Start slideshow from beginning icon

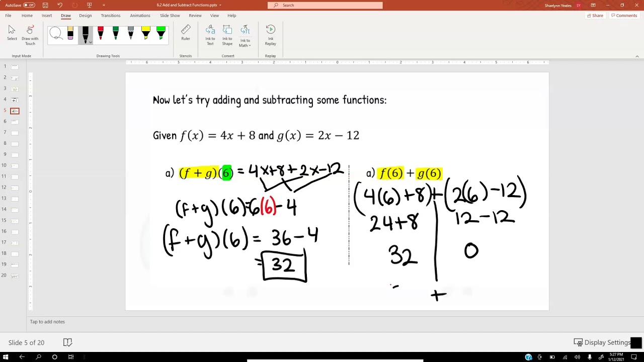[x=90, y=5]
